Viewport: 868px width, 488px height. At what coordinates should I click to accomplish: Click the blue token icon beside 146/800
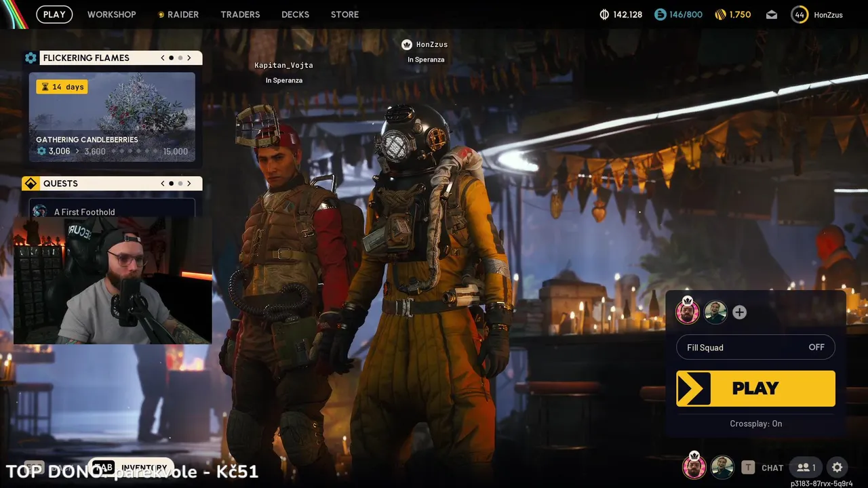660,14
